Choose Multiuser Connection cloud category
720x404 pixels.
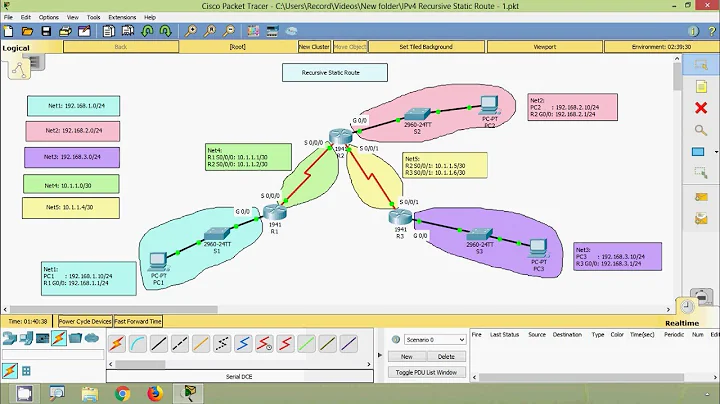click(92, 338)
